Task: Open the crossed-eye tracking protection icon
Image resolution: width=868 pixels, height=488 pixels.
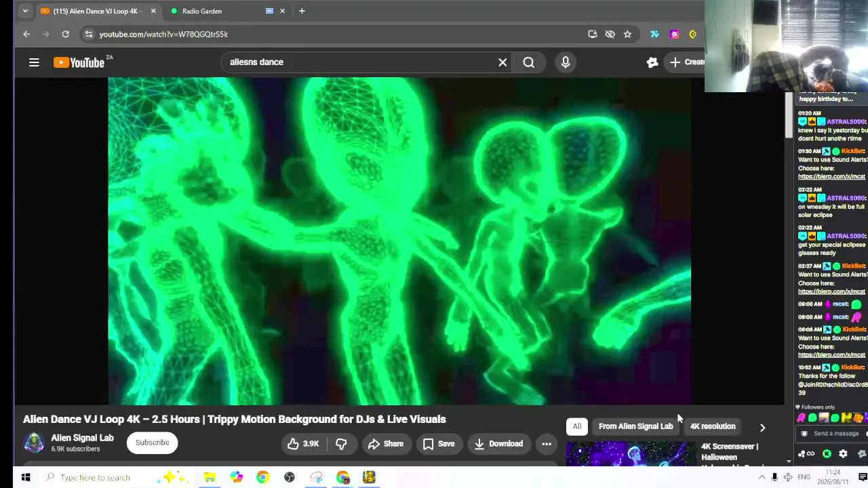Action: pyautogui.click(x=610, y=34)
